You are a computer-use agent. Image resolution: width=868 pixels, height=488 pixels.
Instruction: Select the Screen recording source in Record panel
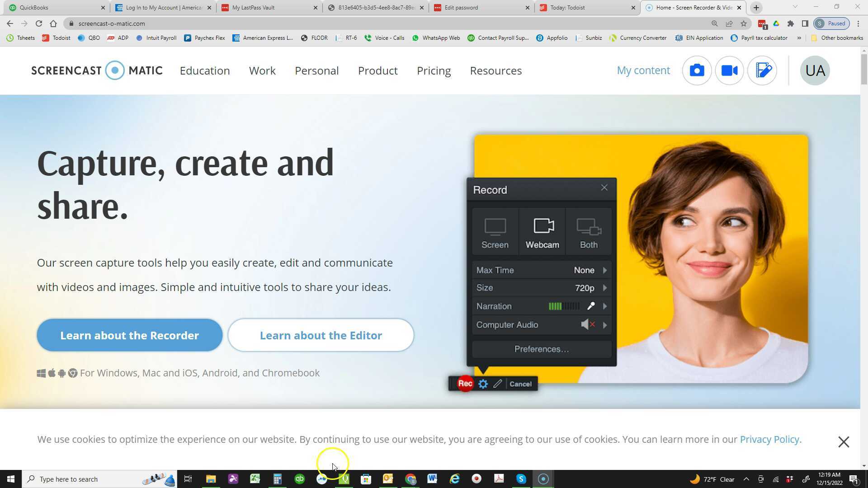(x=495, y=231)
